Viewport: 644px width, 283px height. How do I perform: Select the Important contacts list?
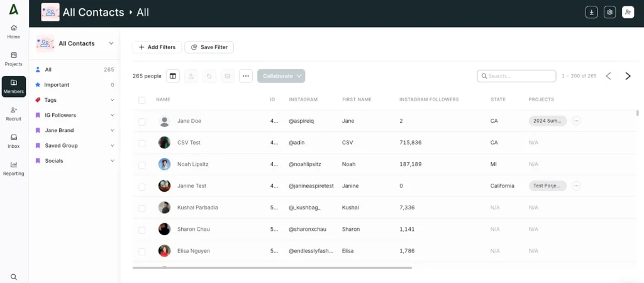click(x=57, y=85)
